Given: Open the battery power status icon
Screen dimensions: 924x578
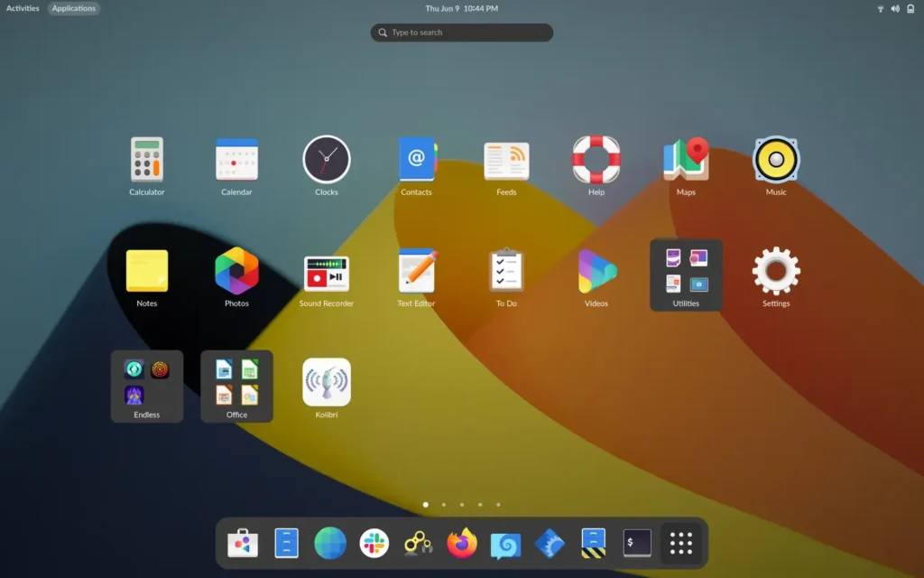Looking at the screenshot, I should click(x=910, y=9).
